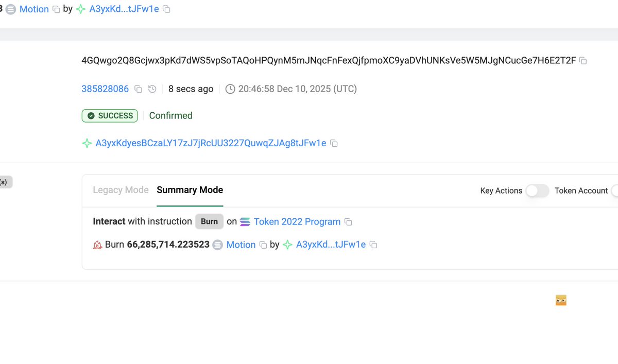Viewport: 618px width, 364px height.
Task: Copy Motion token address in top header
Action: tap(56, 9)
